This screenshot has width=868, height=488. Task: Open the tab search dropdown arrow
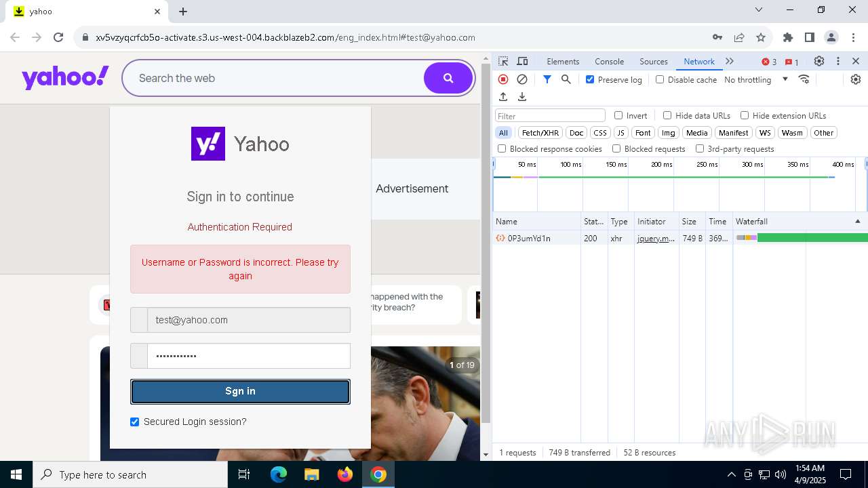click(x=759, y=9)
